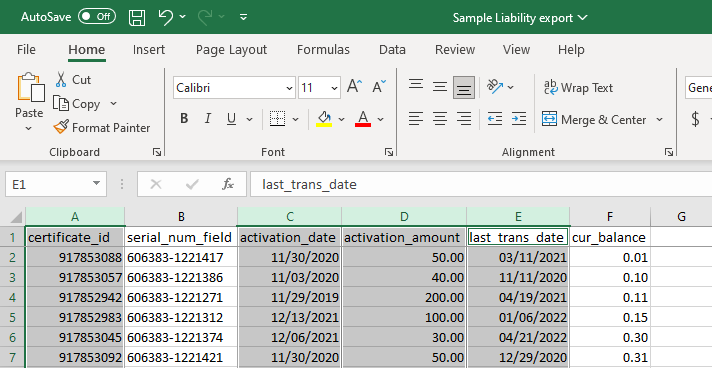Expand the font size dropdown
Image resolution: width=712 pixels, height=368 pixels.
pos(335,88)
